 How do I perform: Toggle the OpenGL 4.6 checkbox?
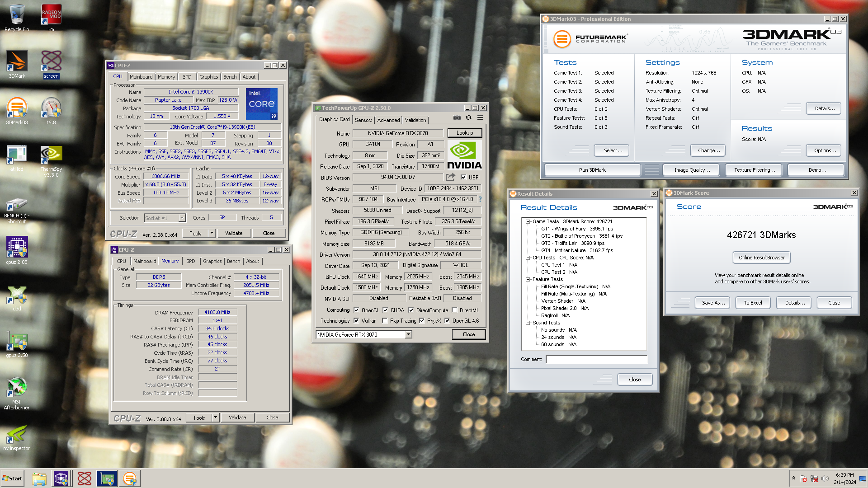[x=447, y=320]
